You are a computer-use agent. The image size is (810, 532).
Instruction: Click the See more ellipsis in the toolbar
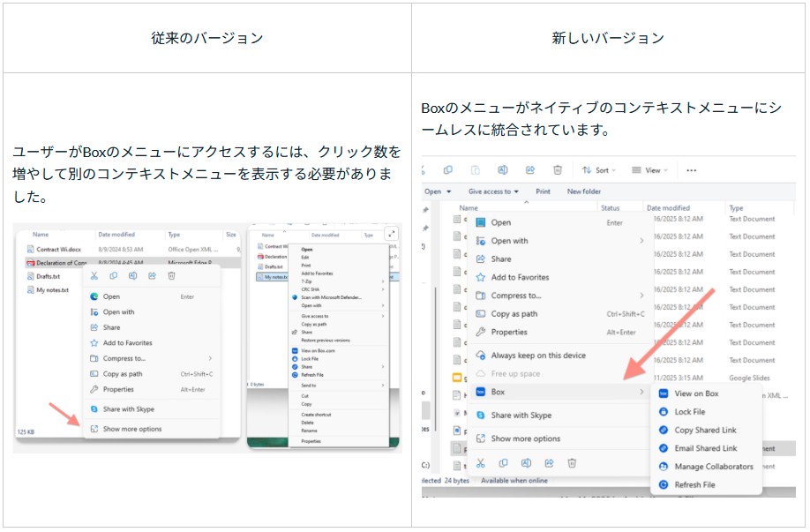point(693,169)
